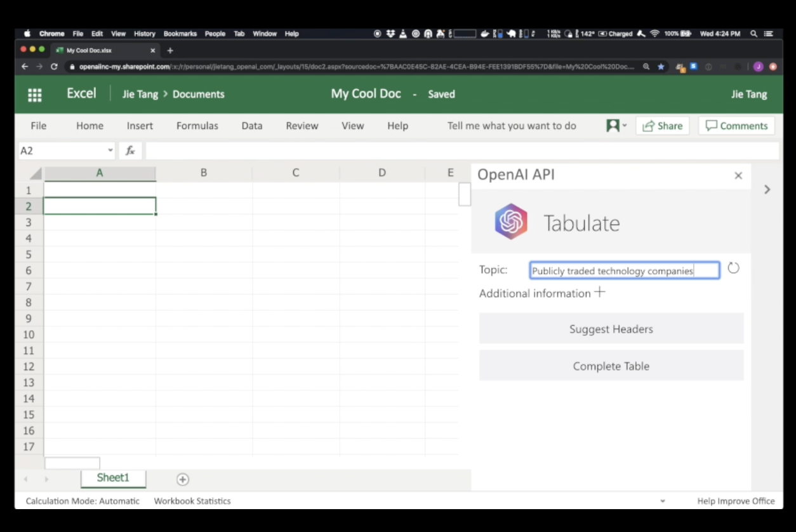Open the Comments pane

[736, 126]
